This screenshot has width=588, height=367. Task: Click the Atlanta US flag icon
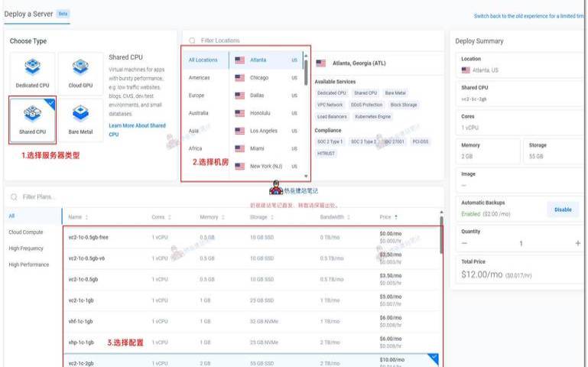click(240, 60)
